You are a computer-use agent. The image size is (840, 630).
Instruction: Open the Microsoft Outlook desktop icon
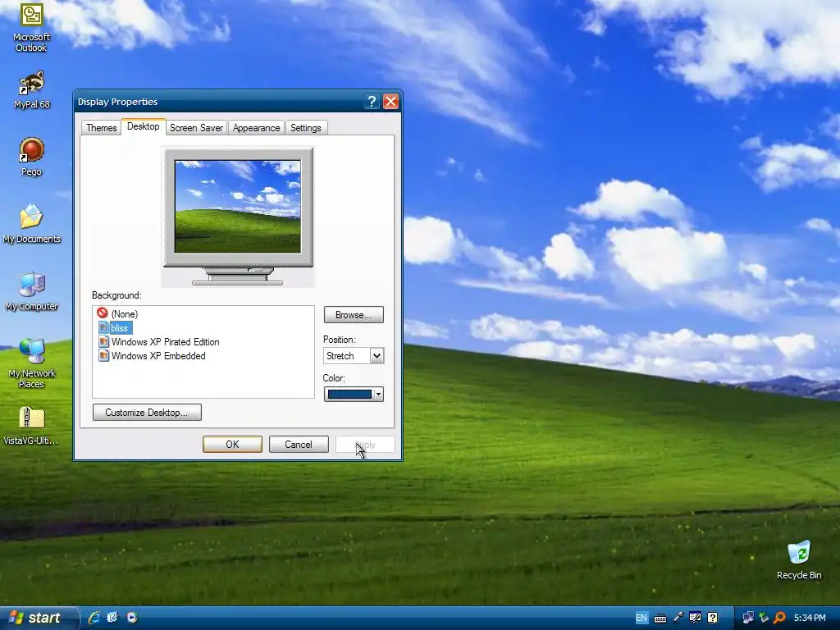coord(31,27)
